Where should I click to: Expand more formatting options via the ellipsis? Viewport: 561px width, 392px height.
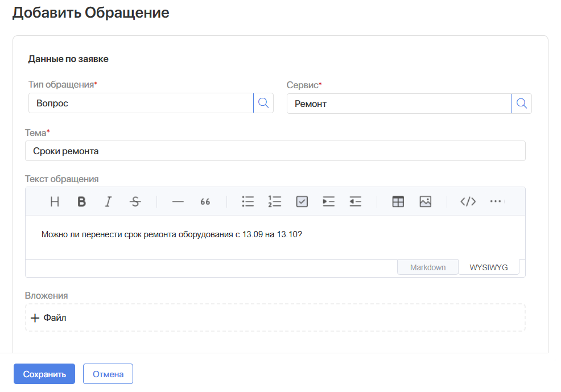[495, 201]
